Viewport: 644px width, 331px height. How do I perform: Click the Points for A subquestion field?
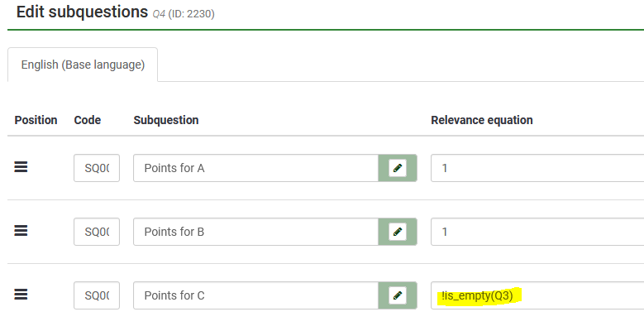click(x=255, y=168)
